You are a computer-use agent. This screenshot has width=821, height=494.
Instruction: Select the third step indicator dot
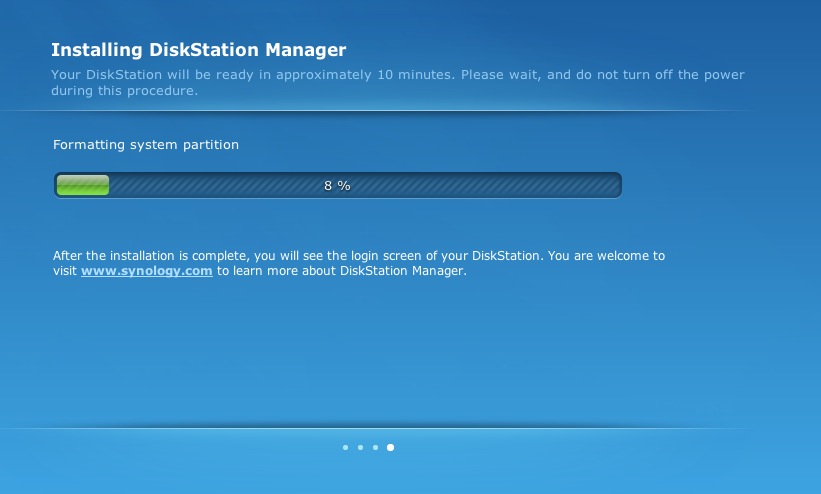click(375, 447)
